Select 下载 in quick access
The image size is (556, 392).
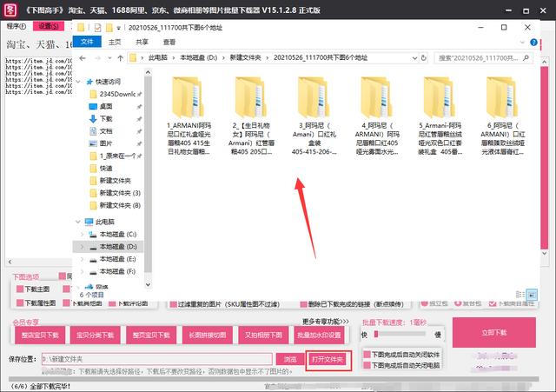click(106, 118)
